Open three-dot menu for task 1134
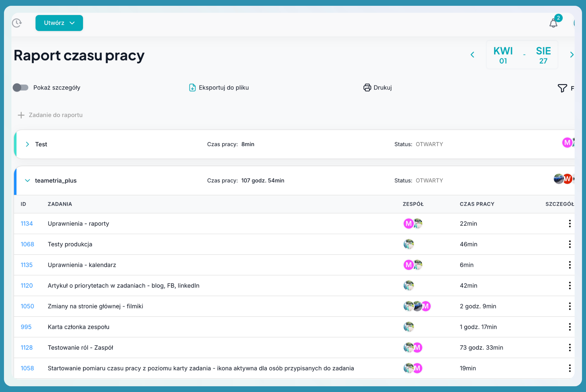 [570, 224]
